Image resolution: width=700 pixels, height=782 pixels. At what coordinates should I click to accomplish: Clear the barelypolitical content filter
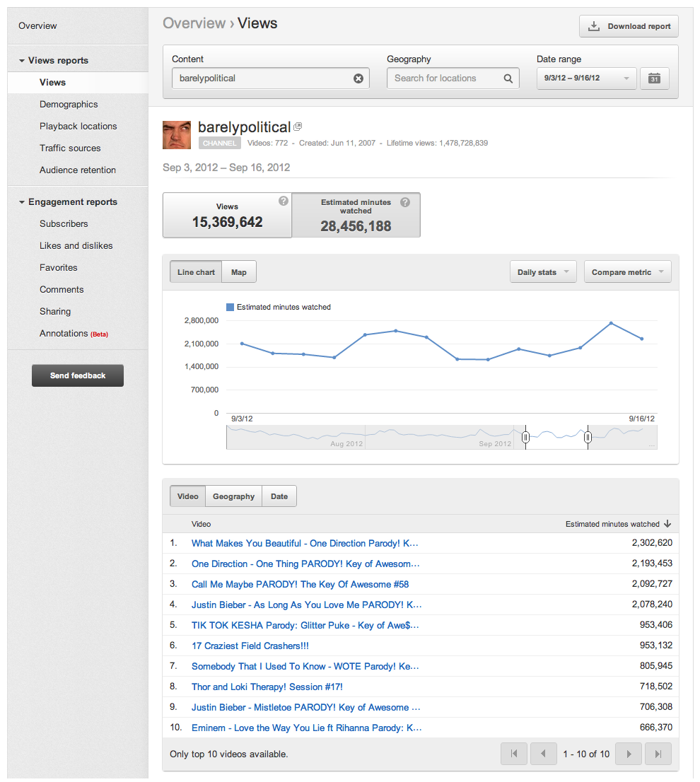click(358, 78)
